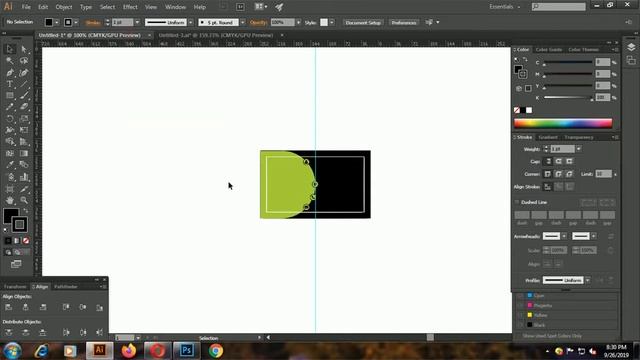Open the Effect menu
Screen dimensions: 640x360
[x=130, y=7]
